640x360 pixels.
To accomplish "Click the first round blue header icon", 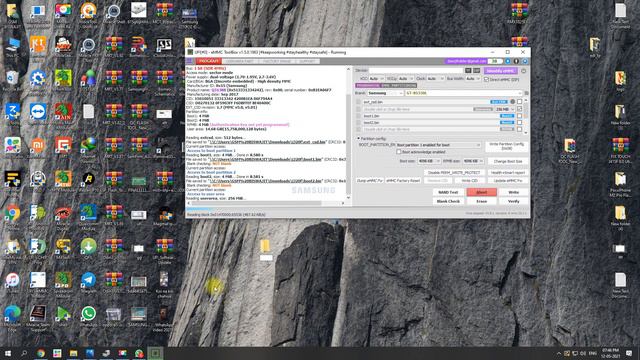I will coord(508,61).
